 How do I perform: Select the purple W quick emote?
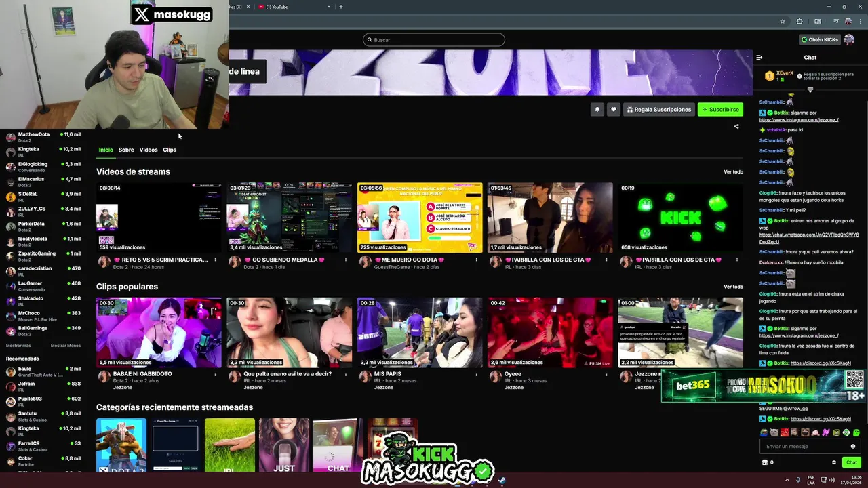826,432
